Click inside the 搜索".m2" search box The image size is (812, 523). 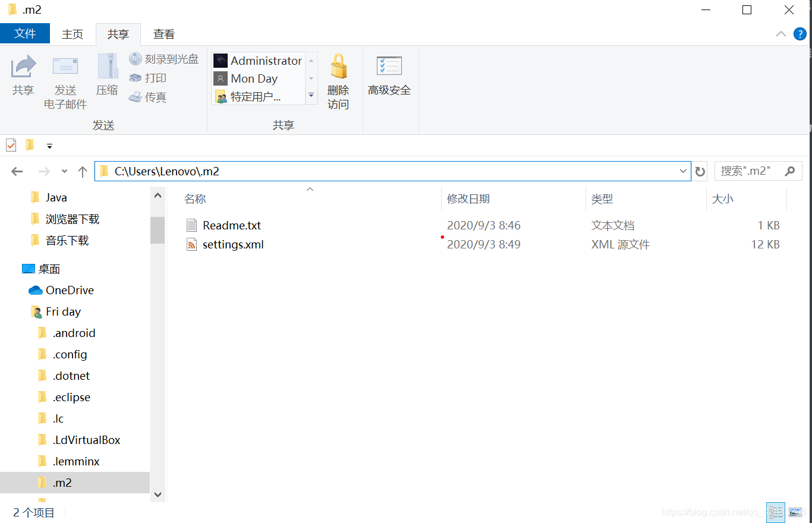point(749,171)
